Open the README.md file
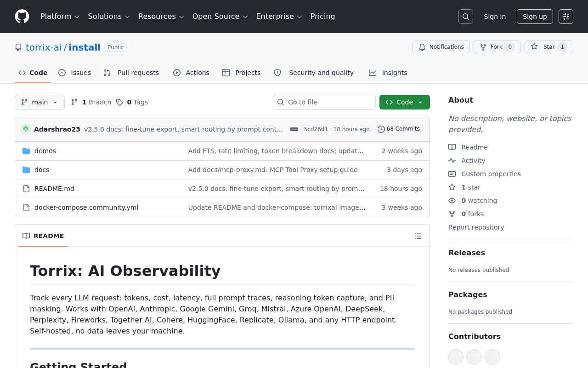 tap(54, 189)
